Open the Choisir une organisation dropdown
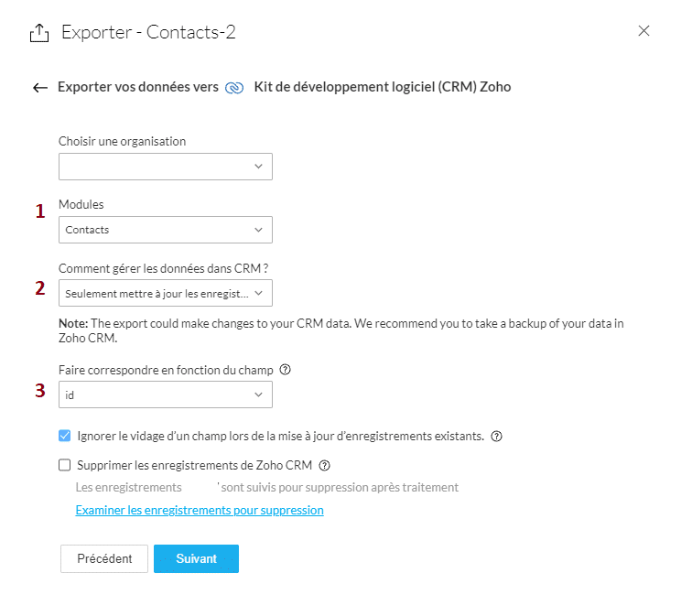 (165, 167)
